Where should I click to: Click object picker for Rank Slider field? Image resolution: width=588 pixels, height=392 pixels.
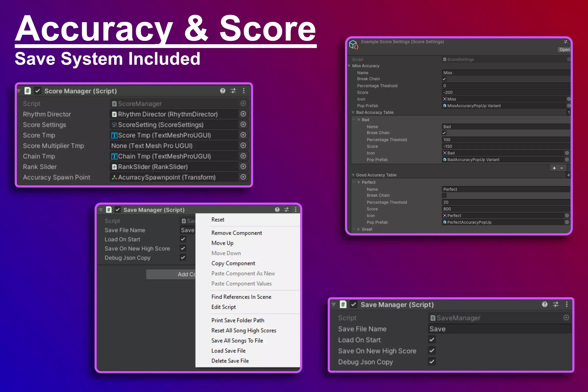pos(243,167)
